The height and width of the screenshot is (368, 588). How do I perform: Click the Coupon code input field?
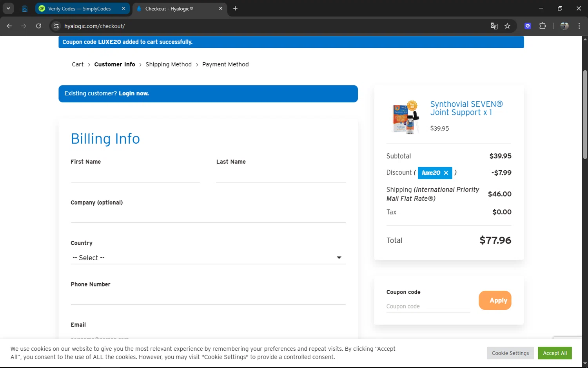tap(428, 306)
